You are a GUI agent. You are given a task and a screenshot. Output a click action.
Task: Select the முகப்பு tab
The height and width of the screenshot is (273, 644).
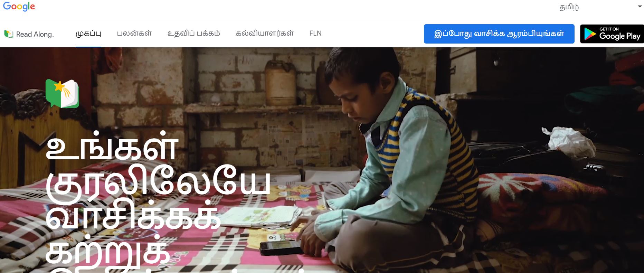88,34
